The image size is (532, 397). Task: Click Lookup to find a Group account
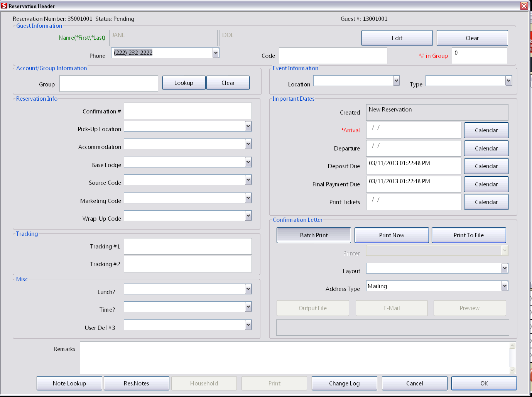(x=184, y=83)
